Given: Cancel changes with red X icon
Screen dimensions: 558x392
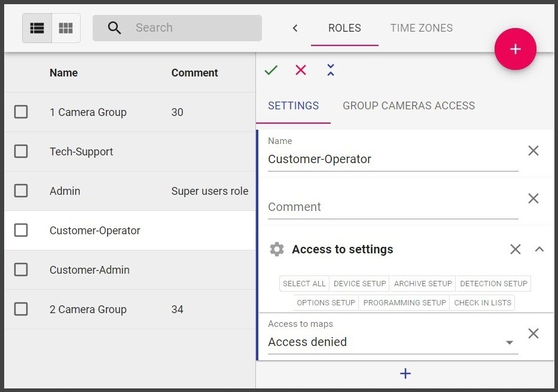Looking at the screenshot, I should pos(301,71).
